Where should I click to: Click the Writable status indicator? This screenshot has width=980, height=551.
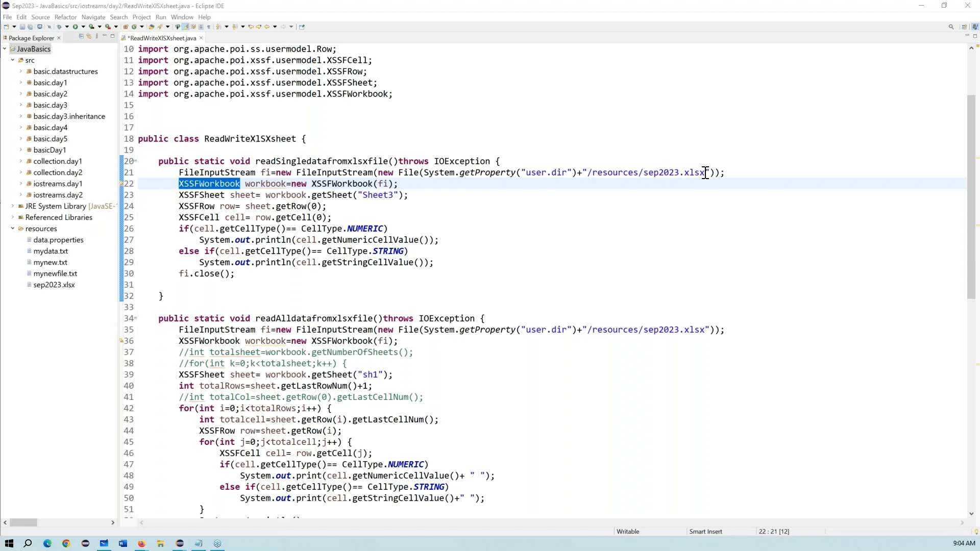[x=627, y=531]
